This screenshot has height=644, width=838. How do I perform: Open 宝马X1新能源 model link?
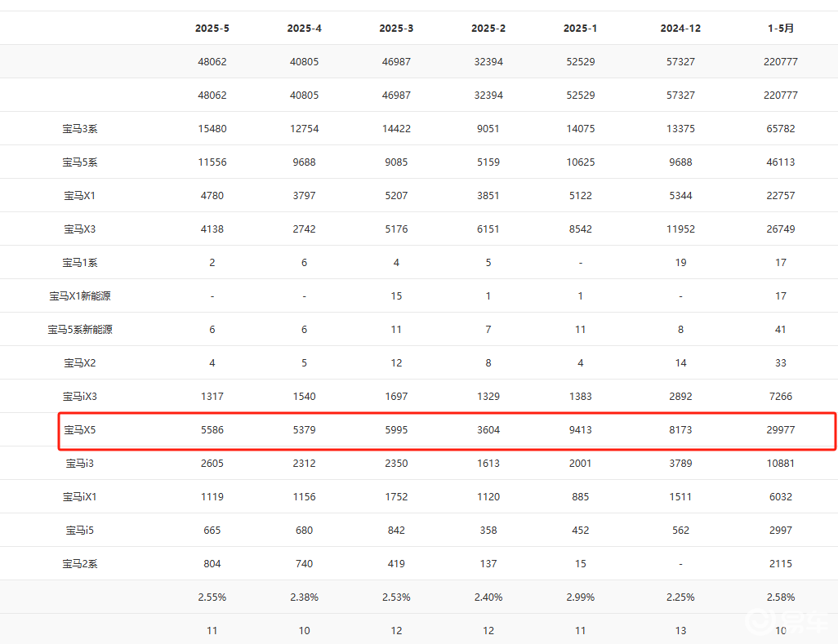[80, 296]
